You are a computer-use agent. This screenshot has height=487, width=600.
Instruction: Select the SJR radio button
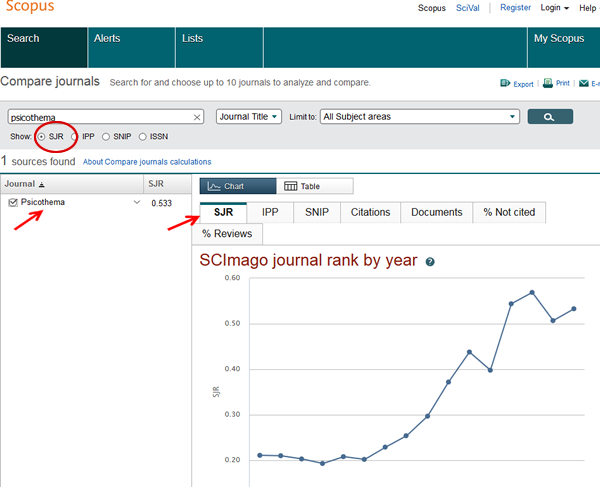41,136
